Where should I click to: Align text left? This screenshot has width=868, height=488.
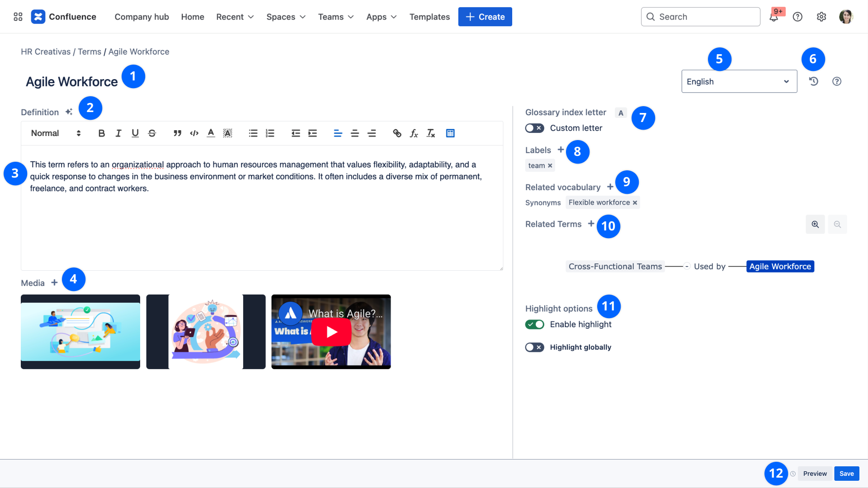338,133
